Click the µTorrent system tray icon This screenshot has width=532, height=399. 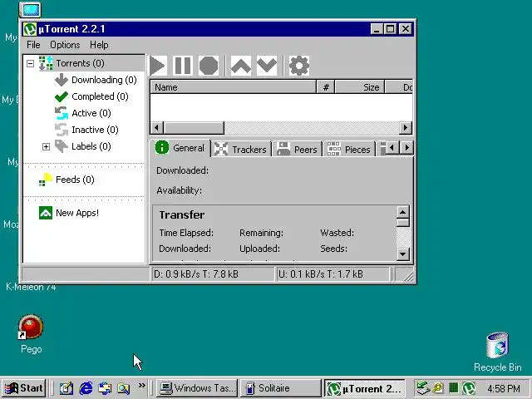pos(469,388)
